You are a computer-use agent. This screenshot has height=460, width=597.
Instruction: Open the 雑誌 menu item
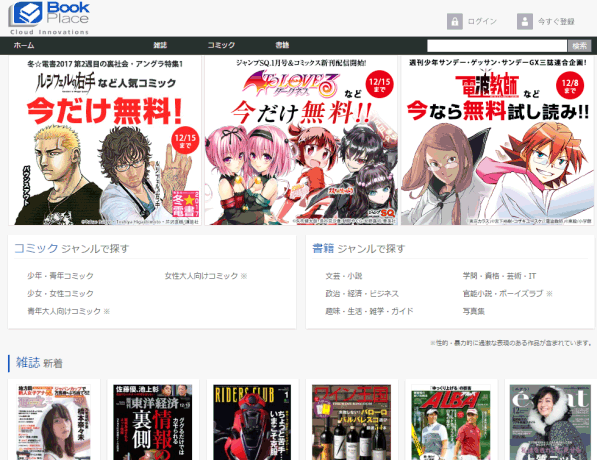pos(160,45)
